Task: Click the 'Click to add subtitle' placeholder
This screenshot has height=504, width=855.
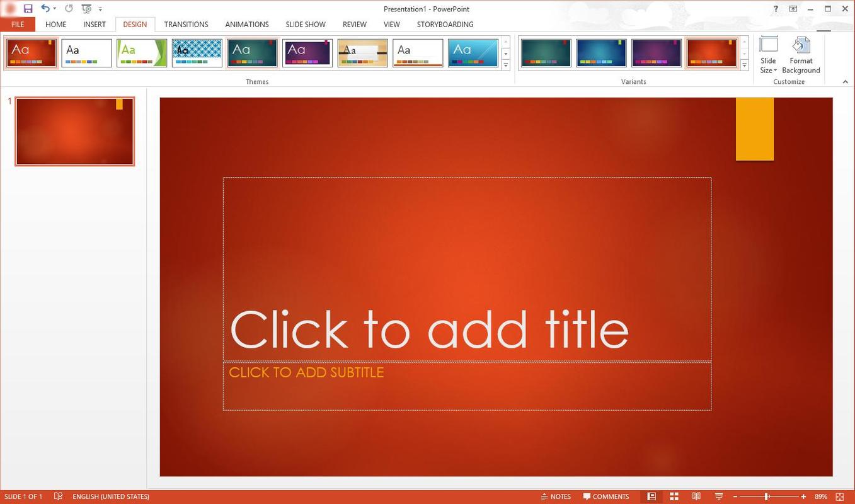Action: coord(467,386)
